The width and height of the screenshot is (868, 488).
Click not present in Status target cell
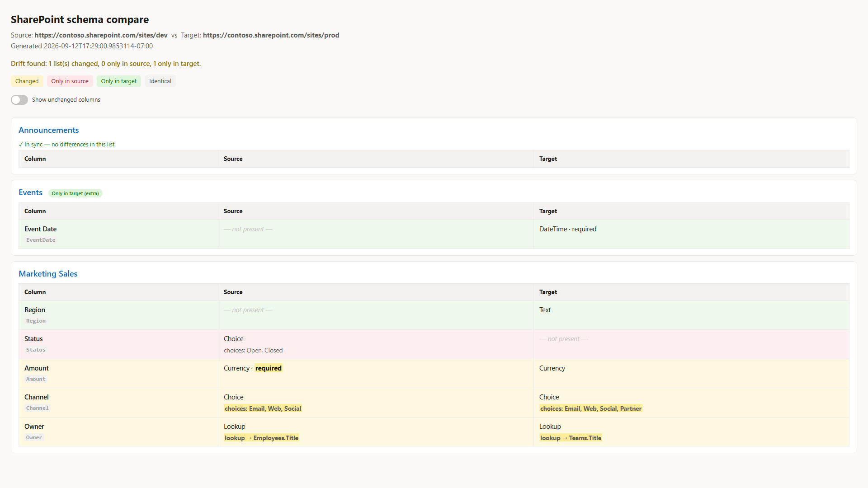pyautogui.click(x=563, y=339)
